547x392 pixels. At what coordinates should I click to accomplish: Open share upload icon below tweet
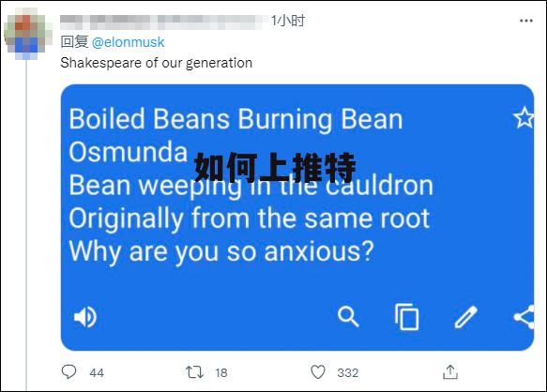450,371
